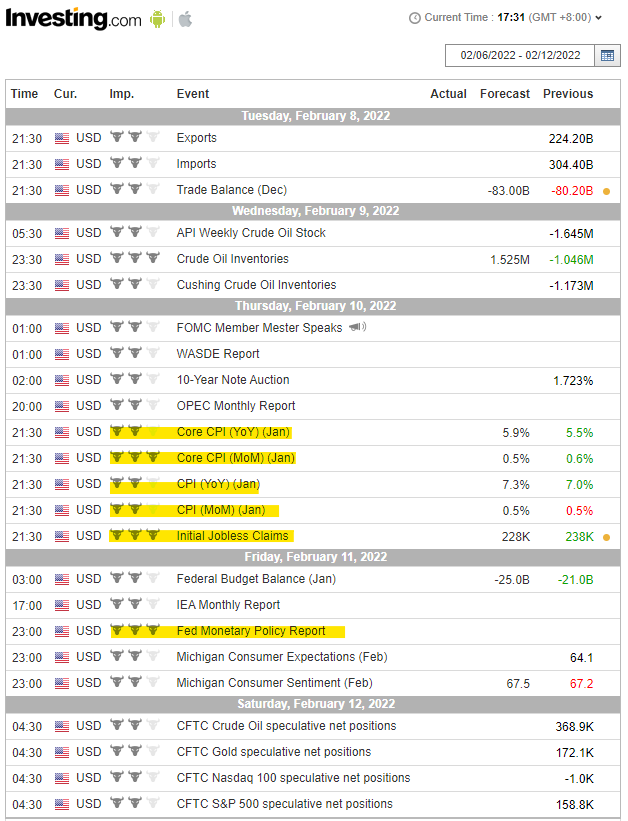Image resolution: width=628 pixels, height=821 pixels.
Task: Open the Android app icon link
Action: click(x=157, y=19)
